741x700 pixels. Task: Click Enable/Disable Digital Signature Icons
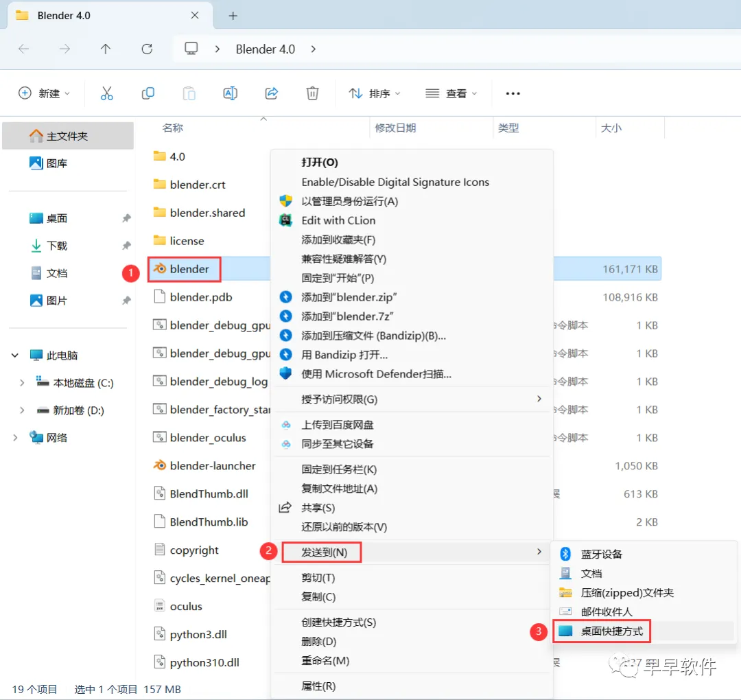[412, 182]
